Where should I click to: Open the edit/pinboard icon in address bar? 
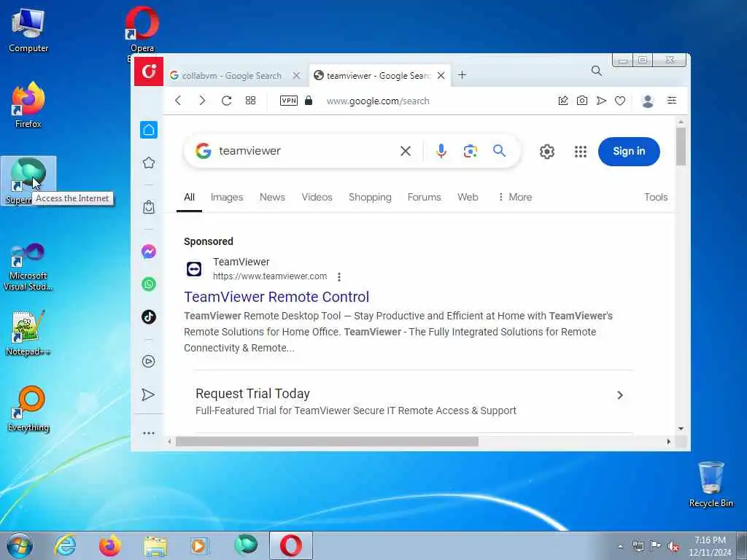click(563, 101)
